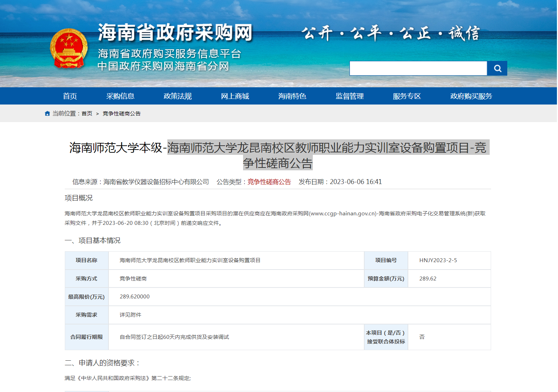Click the 竞争性磋商 value in the 采购方式 row
This screenshot has height=392, width=558.
pos(133,279)
